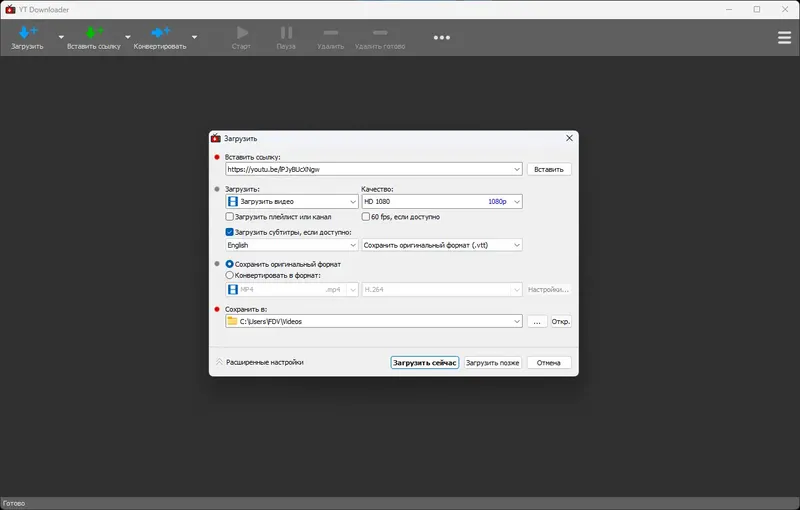This screenshot has width=800, height=510.
Task: Click the disabled MP4 format dropdown
Action: point(291,290)
